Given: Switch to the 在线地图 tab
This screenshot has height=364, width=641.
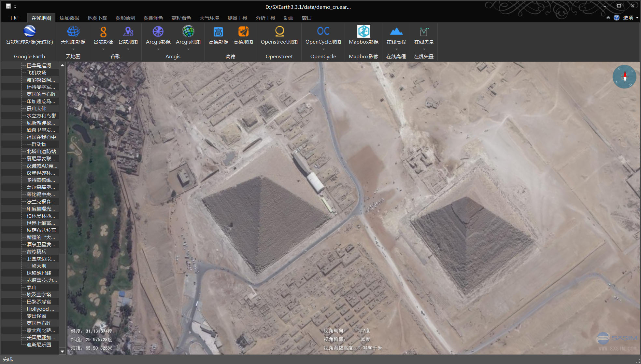Looking at the screenshot, I should (x=41, y=18).
